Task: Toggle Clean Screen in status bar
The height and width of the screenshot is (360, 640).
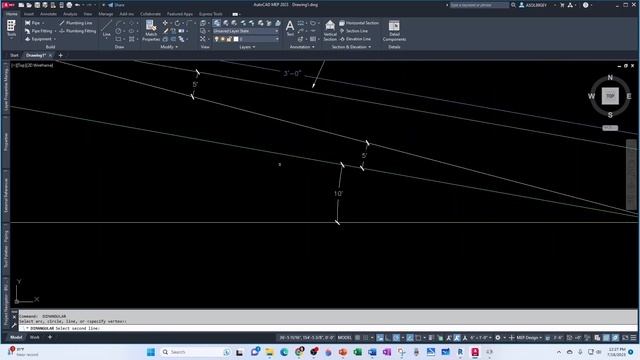Action: tap(625, 338)
